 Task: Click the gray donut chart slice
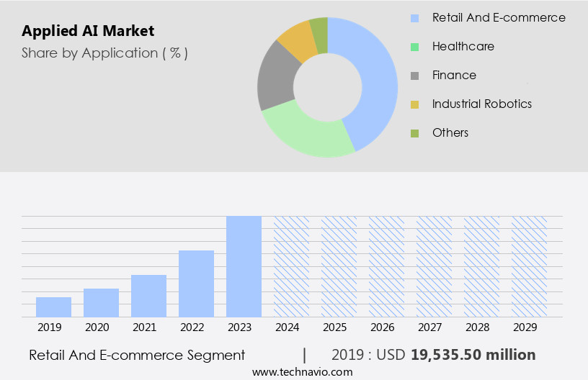click(277, 78)
